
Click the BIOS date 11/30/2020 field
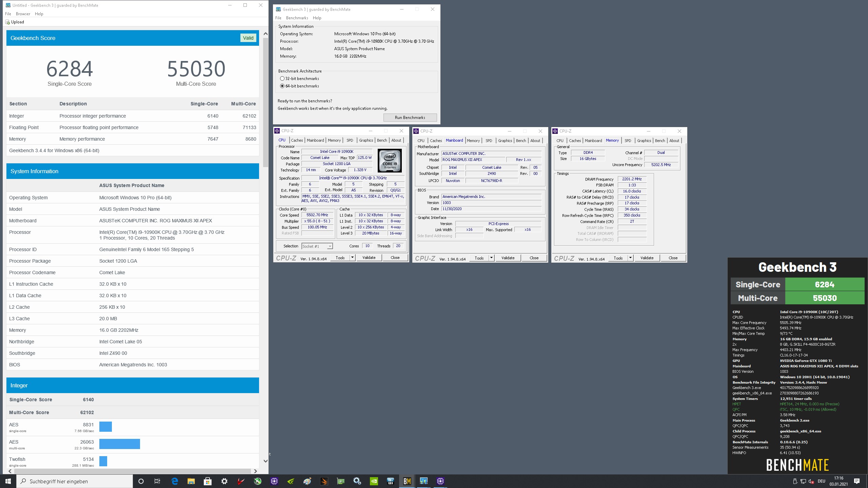click(491, 209)
